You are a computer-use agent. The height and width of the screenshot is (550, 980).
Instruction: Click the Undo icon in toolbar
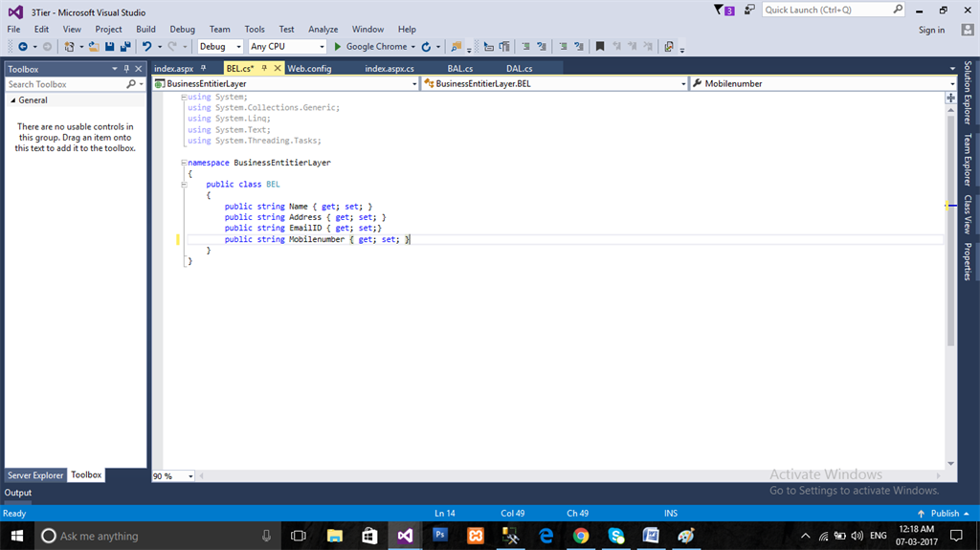pyautogui.click(x=146, y=46)
